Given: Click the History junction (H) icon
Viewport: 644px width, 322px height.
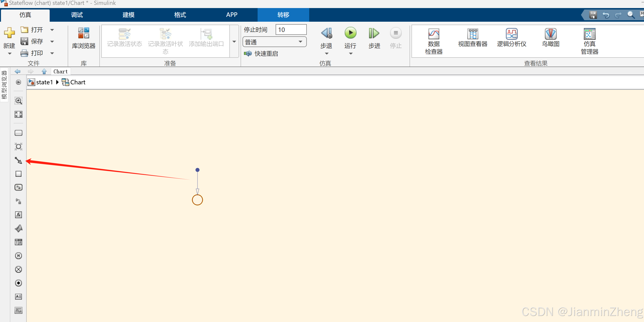Looking at the screenshot, I should pyautogui.click(x=18, y=256).
